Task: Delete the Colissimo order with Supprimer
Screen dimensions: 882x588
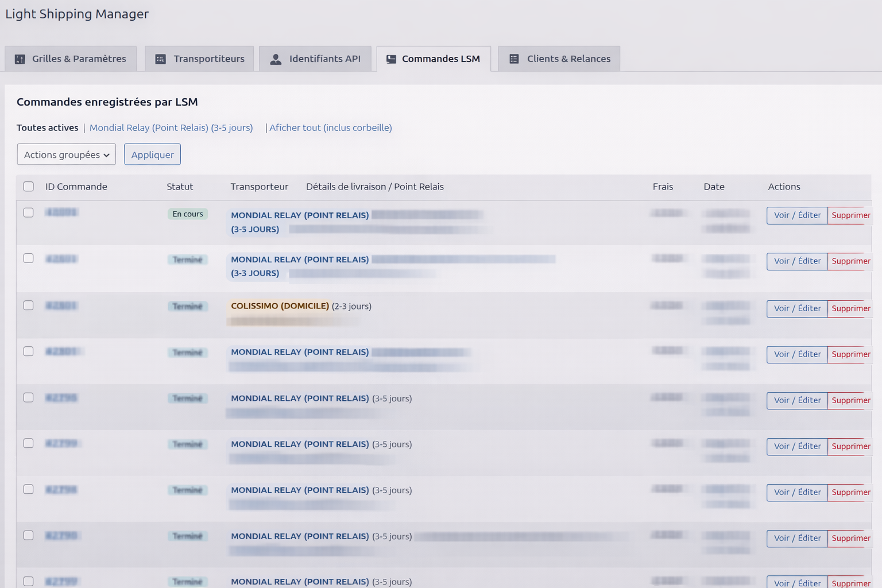Action: click(x=850, y=308)
